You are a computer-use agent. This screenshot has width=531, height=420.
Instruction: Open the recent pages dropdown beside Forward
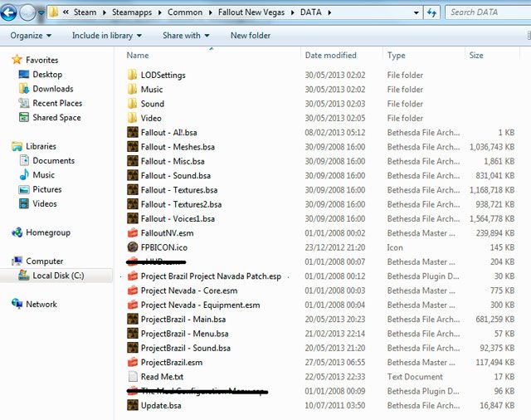41,13
